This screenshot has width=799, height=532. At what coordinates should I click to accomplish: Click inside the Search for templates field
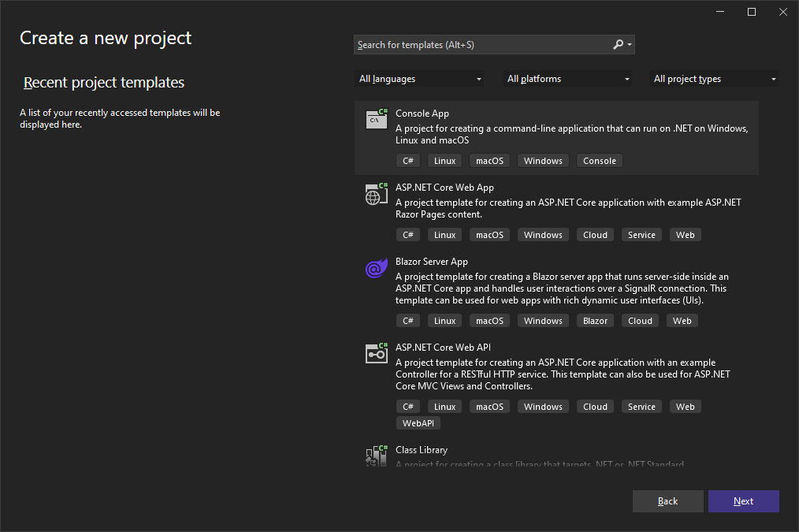click(473, 44)
